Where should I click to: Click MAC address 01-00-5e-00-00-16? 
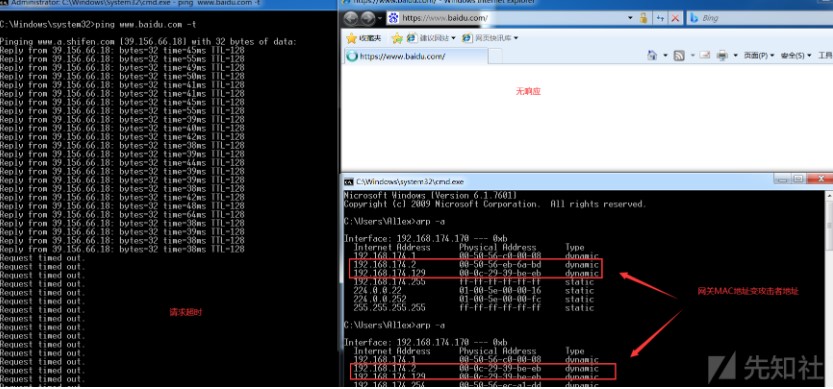(x=500, y=291)
